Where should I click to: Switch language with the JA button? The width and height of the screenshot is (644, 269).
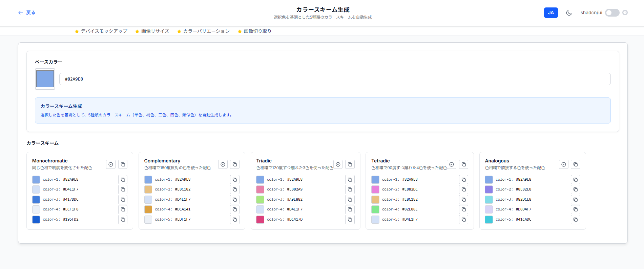point(551,13)
